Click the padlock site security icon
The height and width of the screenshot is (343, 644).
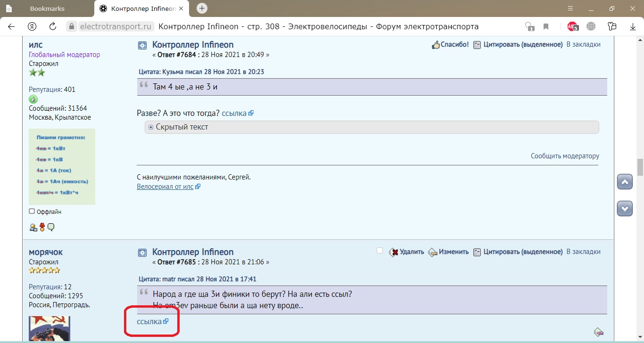pos(71,26)
